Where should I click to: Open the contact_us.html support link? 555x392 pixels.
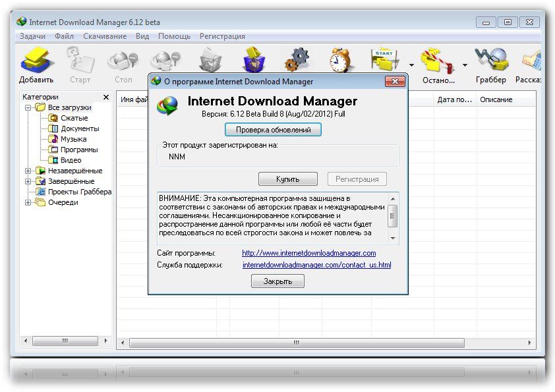(x=317, y=265)
